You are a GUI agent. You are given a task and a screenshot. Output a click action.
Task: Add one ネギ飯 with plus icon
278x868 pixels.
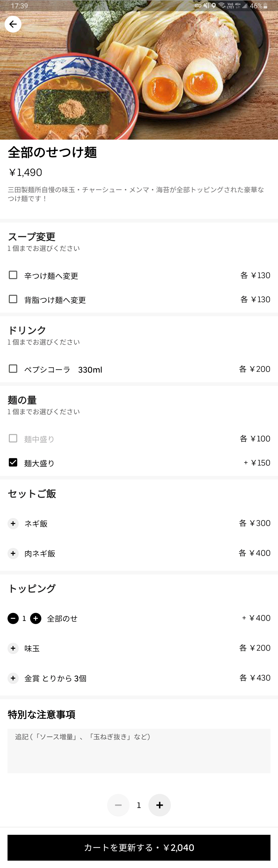pos(13,523)
